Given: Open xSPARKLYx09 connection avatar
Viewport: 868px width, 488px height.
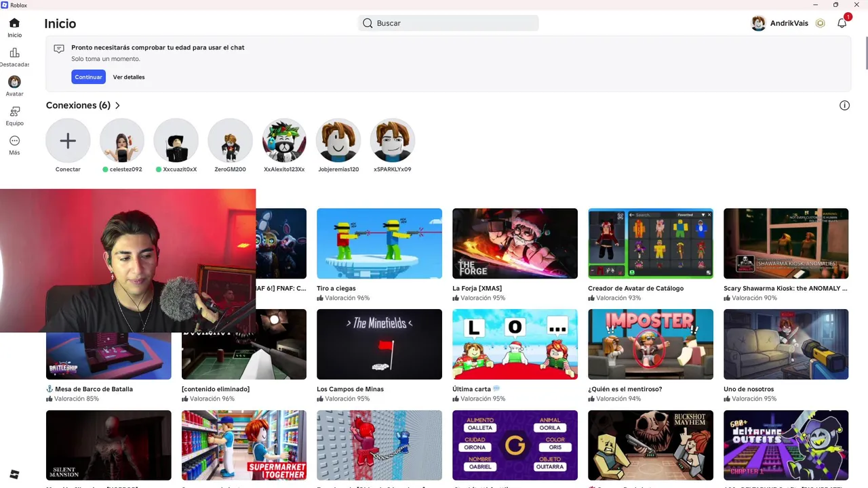Looking at the screenshot, I should [x=393, y=140].
